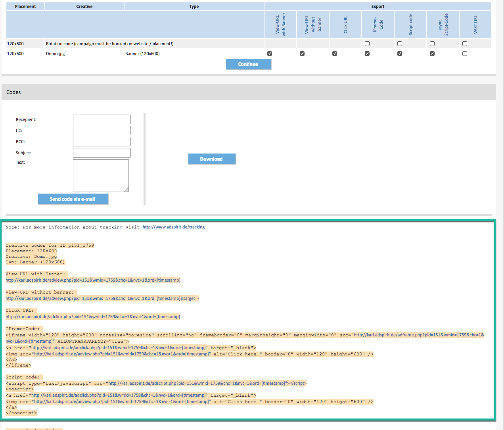Open the adclick.php link in IFrame-Code section
The image size is (504, 430).
[119, 347]
